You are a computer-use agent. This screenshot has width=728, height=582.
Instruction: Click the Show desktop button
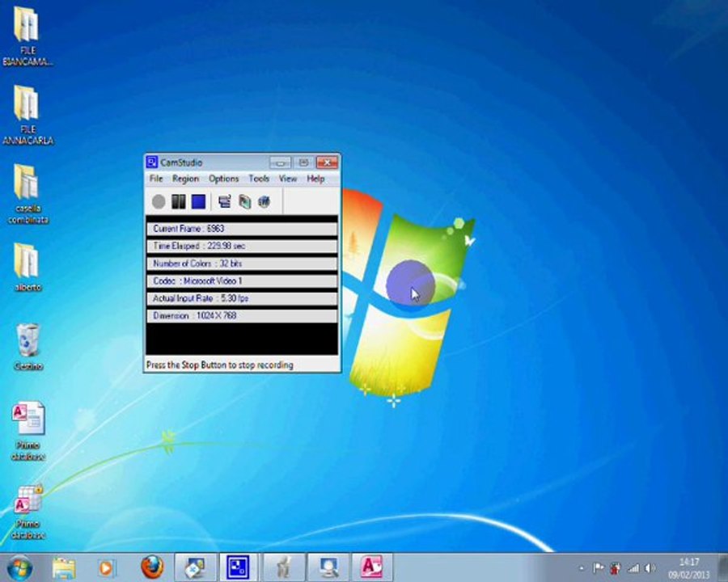(x=722, y=567)
